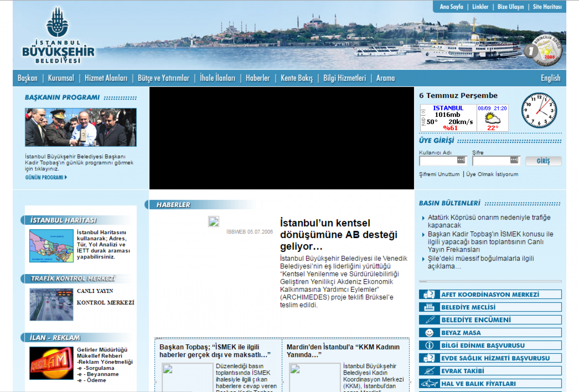Open the Istanbul map thumbnail

pyautogui.click(x=51, y=246)
